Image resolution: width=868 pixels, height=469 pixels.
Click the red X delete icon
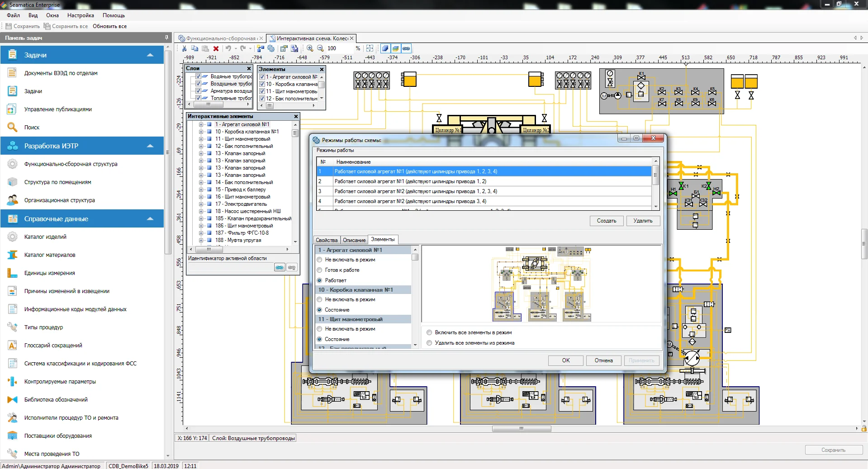(216, 48)
